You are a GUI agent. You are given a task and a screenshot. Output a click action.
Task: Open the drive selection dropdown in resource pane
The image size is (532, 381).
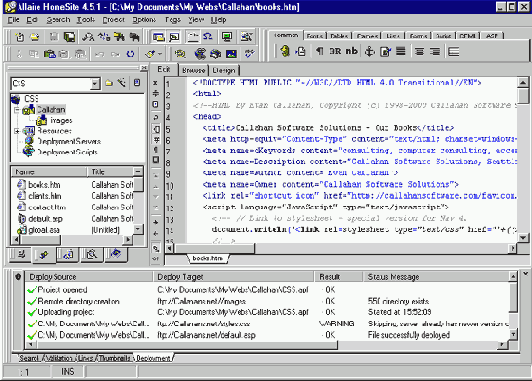[95, 83]
